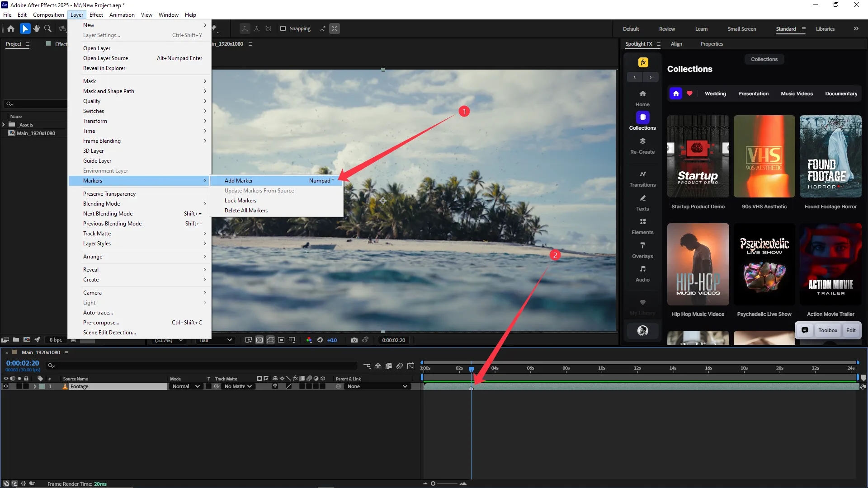Toggle Mask and Shape Path Visibility
Screen dimensions: 868x488
(x=270, y=340)
